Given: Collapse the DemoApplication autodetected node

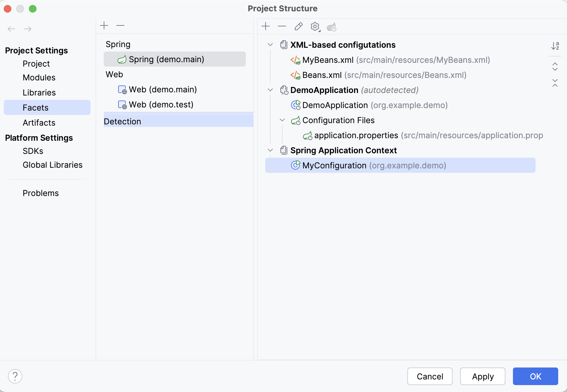Looking at the screenshot, I should point(270,90).
